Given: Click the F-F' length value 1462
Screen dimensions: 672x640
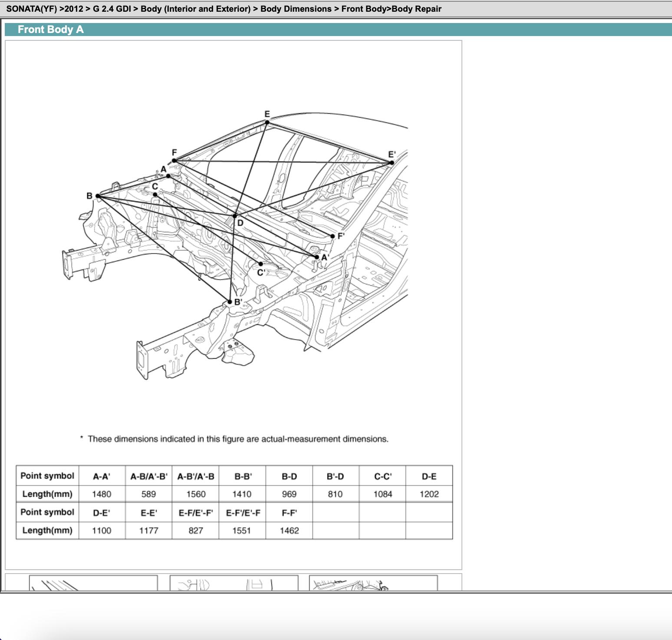Looking at the screenshot, I should click(x=289, y=531).
